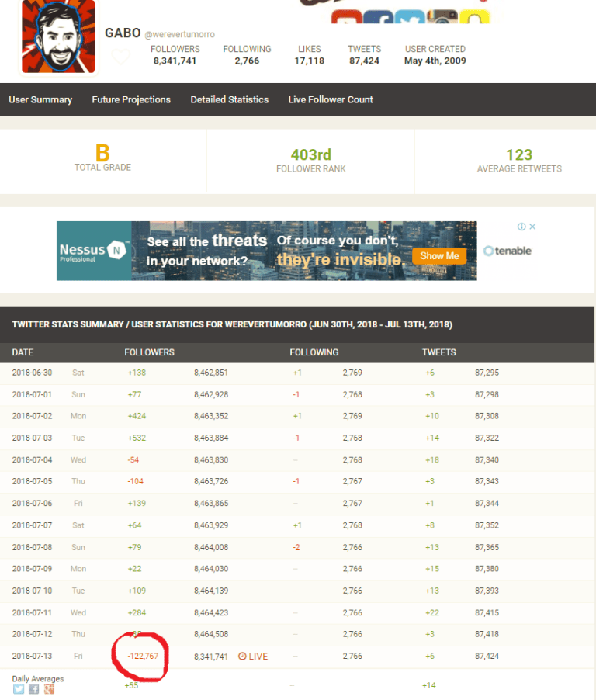The width and height of the screenshot is (596, 700).
Task: Go to Live Follower Count tab
Action: 331,99
